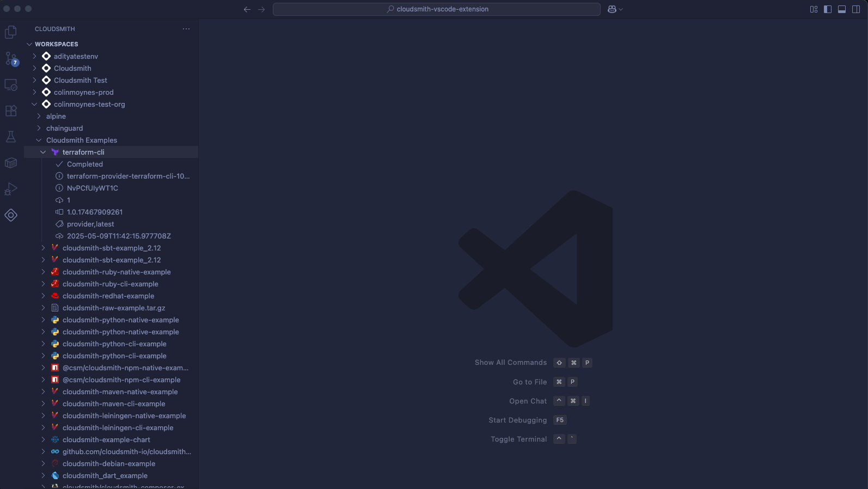The height and width of the screenshot is (489, 868).
Task: Click the helm icon of cloudsmith-example-chart
Action: coord(55,439)
